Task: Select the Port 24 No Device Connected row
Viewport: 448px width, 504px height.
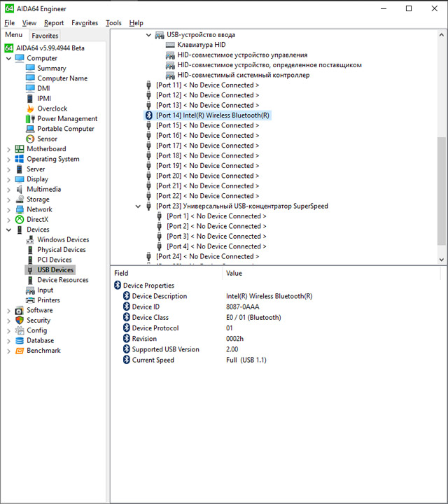Action: click(207, 256)
